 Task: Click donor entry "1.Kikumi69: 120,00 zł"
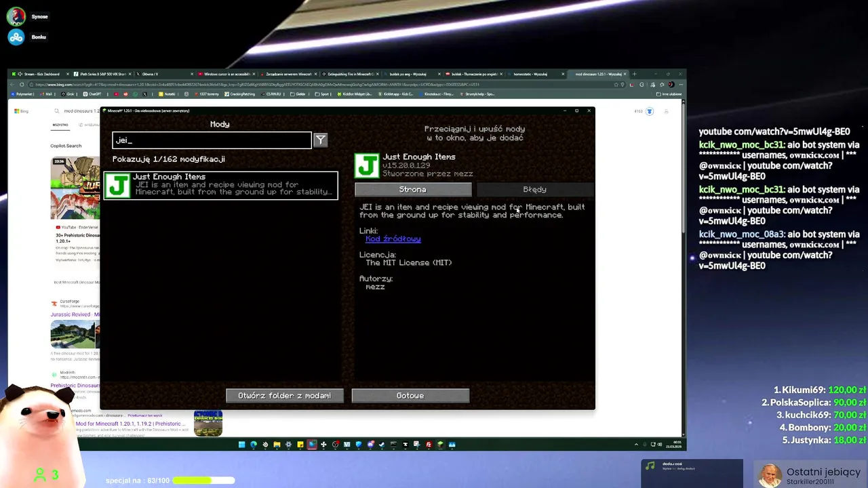[x=821, y=390]
